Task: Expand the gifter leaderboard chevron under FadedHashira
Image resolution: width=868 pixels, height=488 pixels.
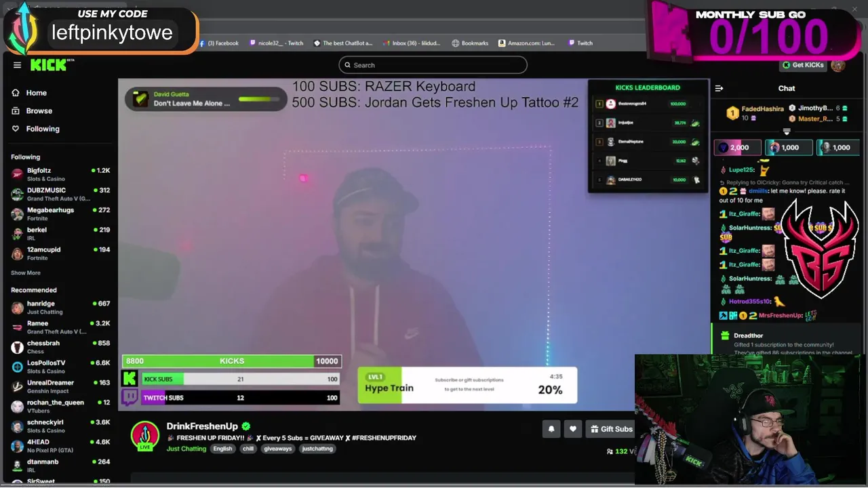Action: coord(787,132)
